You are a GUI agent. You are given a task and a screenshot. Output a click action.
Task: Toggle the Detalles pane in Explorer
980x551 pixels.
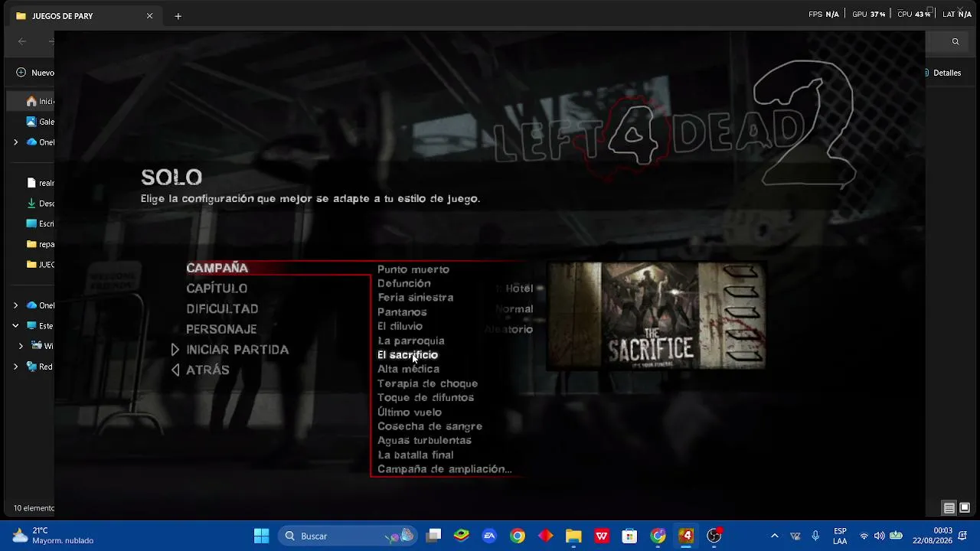pos(942,73)
